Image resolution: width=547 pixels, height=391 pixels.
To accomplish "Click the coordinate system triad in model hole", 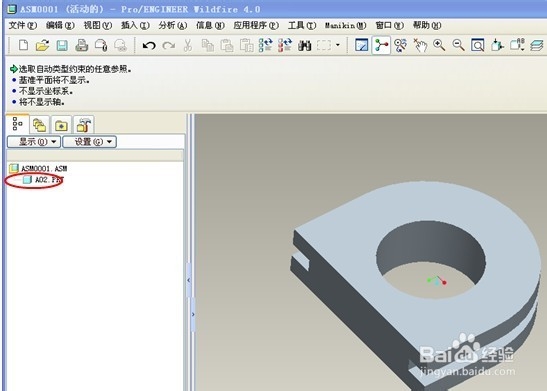I will point(437,280).
